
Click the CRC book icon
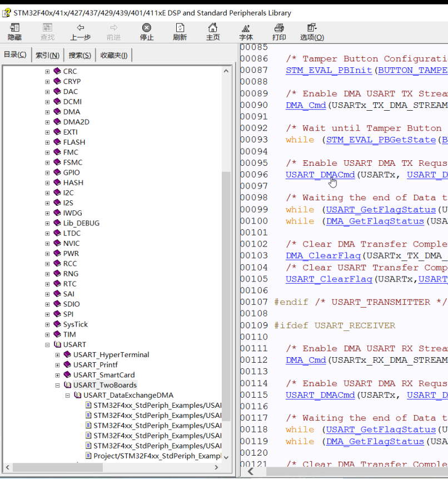[57, 71]
